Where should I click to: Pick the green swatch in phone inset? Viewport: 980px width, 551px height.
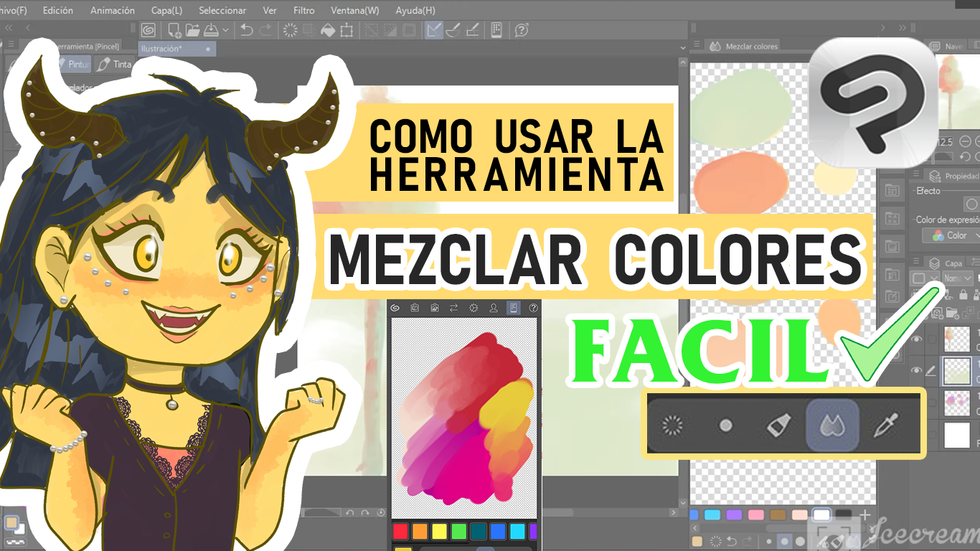(x=459, y=532)
